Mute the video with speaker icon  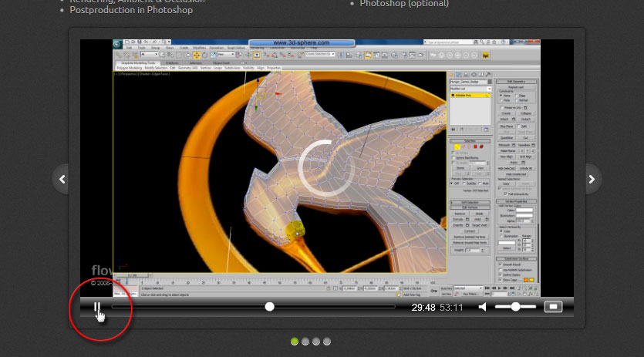(483, 307)
